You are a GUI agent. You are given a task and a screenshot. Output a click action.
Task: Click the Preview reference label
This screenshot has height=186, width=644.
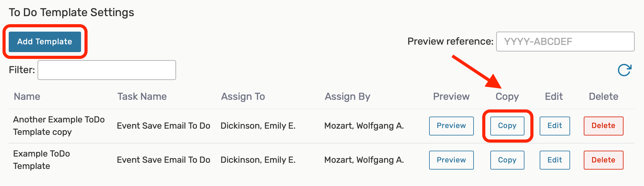tap(450, 41)
